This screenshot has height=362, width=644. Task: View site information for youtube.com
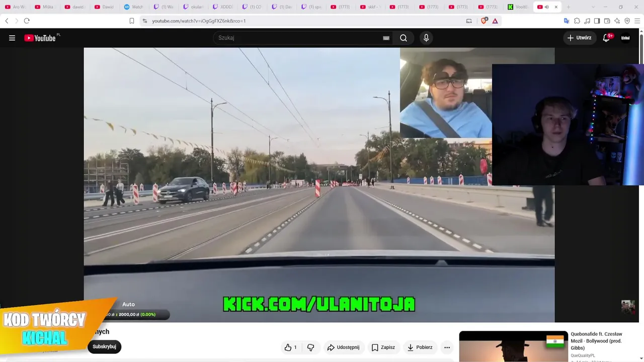pyautogui.click(x=145, y=21)
